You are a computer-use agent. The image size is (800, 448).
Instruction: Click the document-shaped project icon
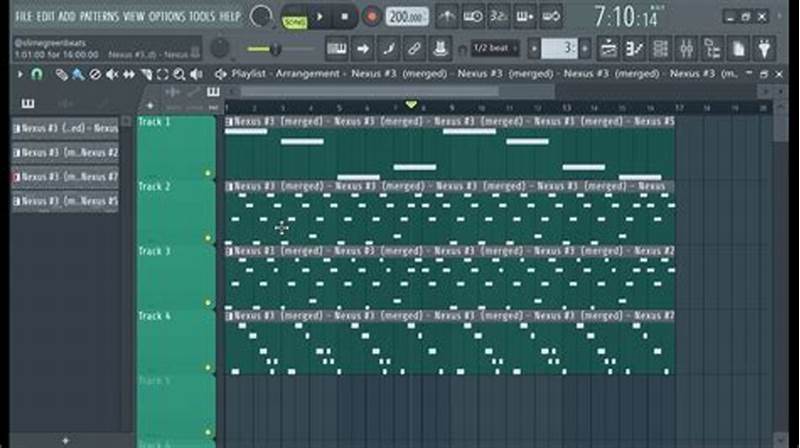(738, 48)
